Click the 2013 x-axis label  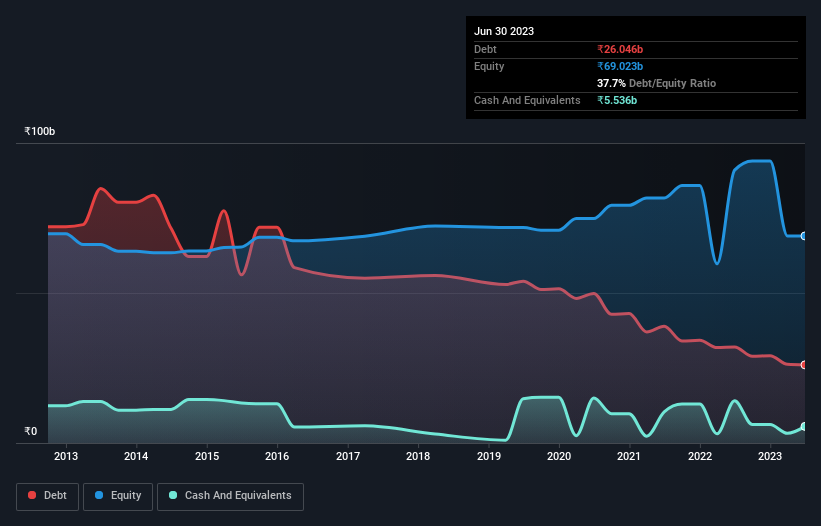coord(66,456)
